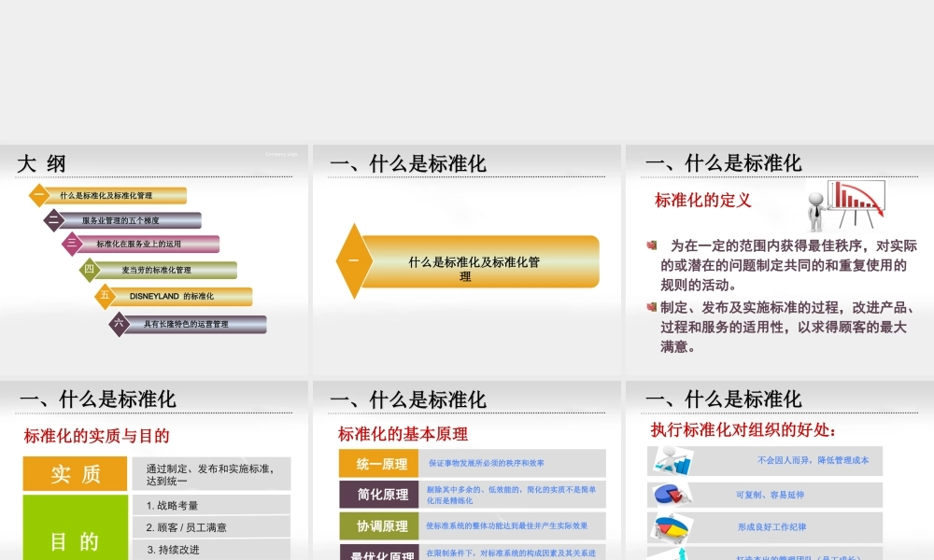Viewport: 934px width, 560px height.
Task: Click the text 不会因人而异，降低管理成本
Action: click(x=814, y=460)
